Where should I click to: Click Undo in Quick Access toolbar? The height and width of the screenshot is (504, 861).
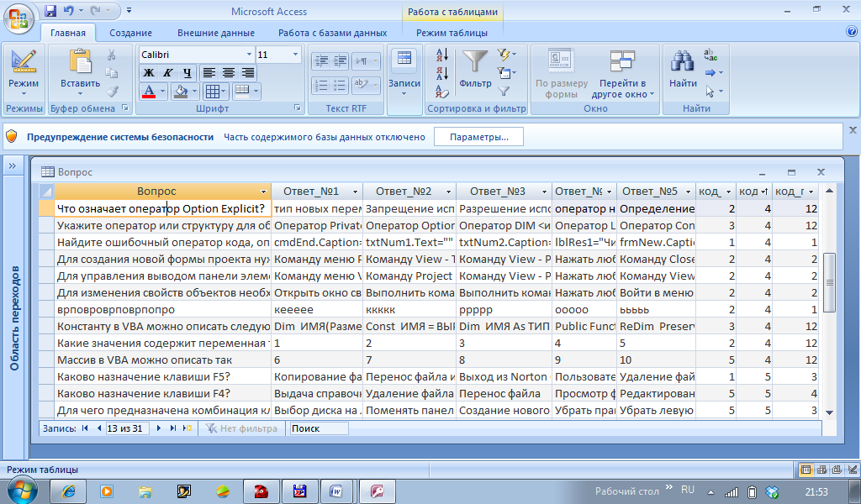coord(69,10)
